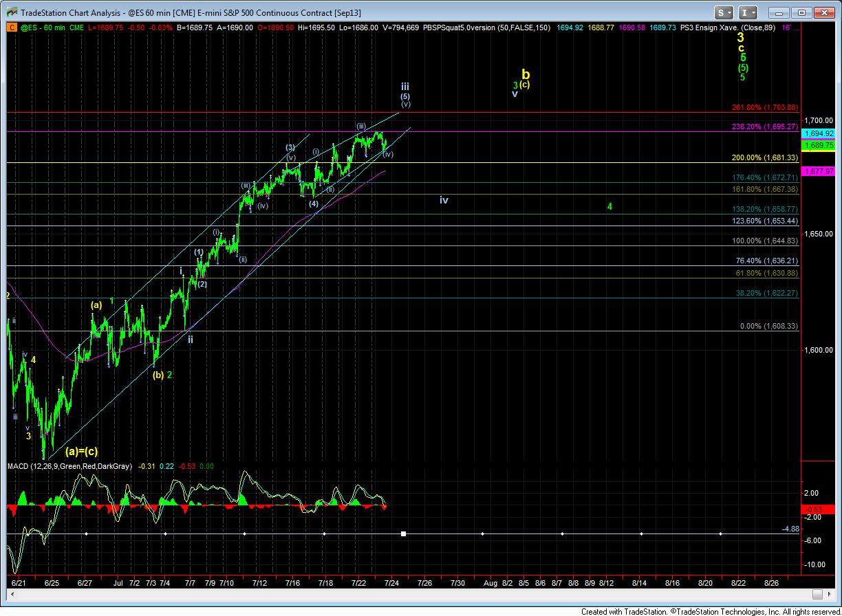This screenshot has width=842, height=616.
Task: Select the green '4' wave label
Action: click(x=609, y=206)
